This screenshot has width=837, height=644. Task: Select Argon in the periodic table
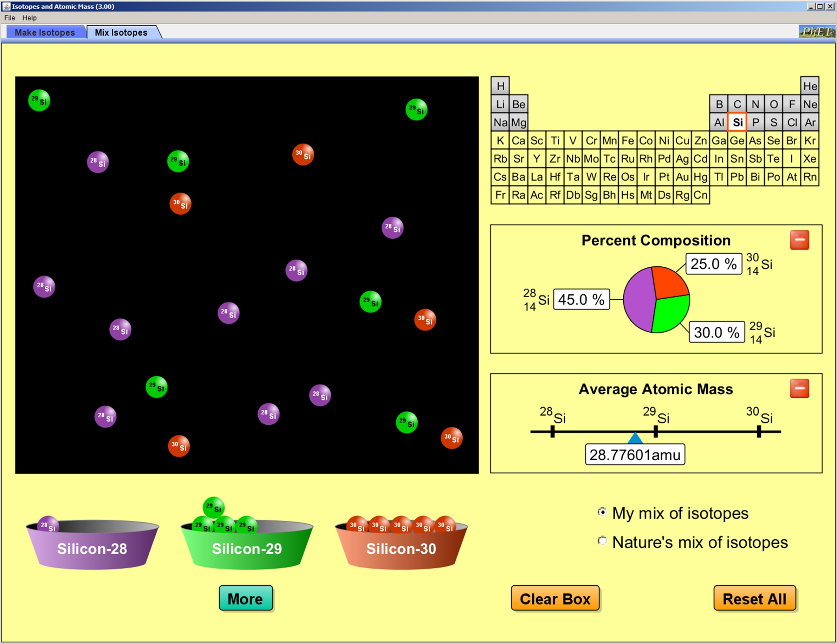pyautogui.click(x=810, y=123)
